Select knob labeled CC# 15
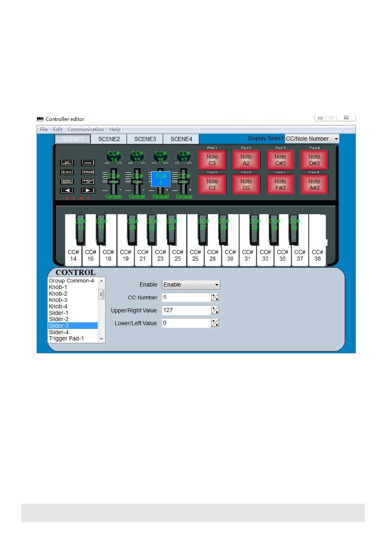Viewport: 392px width, 555px height. [137, 157]
